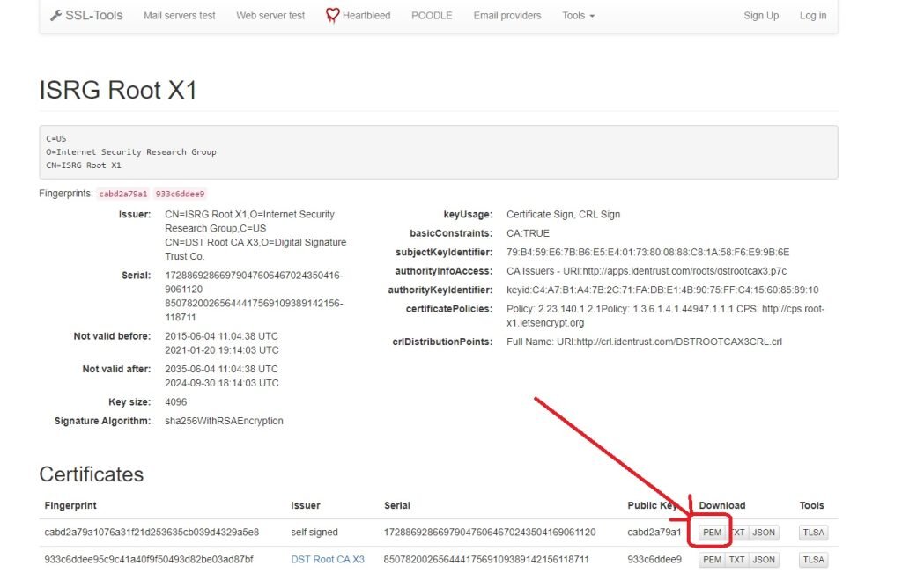Screen dimensions: 902x588
Task: Click sha256WithRSAEncryption signature algorithm value
Action: (x=224, y=421)
